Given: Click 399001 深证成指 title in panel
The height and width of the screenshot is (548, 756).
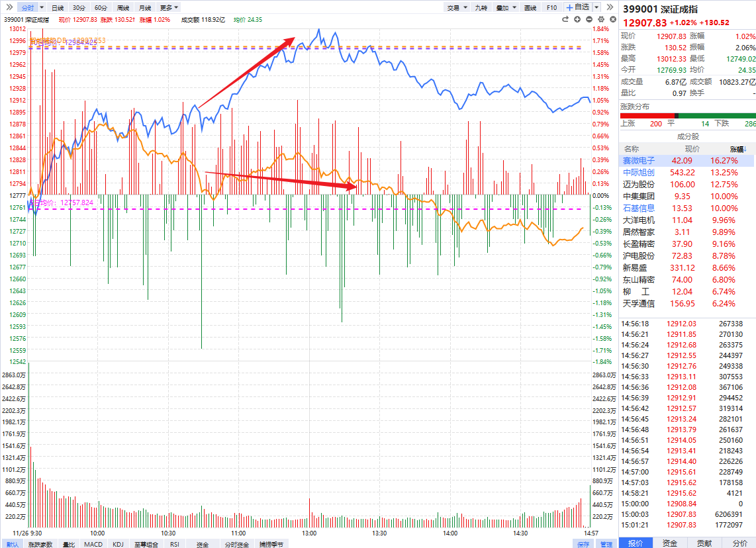Looking at the screenshot, I should coord(660,9).
